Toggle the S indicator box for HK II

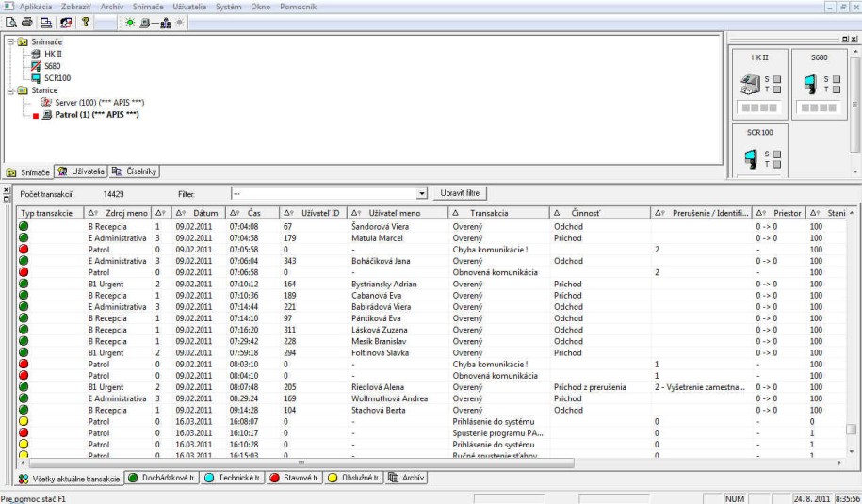[x=777, y=78]
